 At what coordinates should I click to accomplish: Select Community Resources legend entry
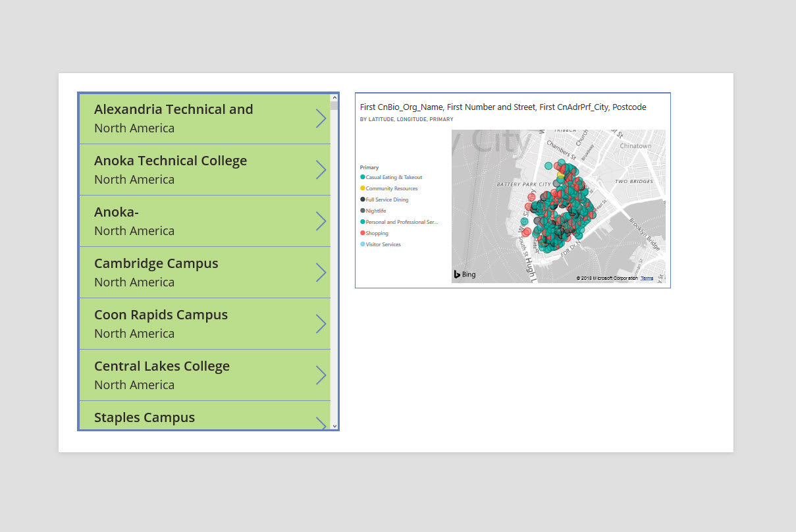[x=391, y=188]
